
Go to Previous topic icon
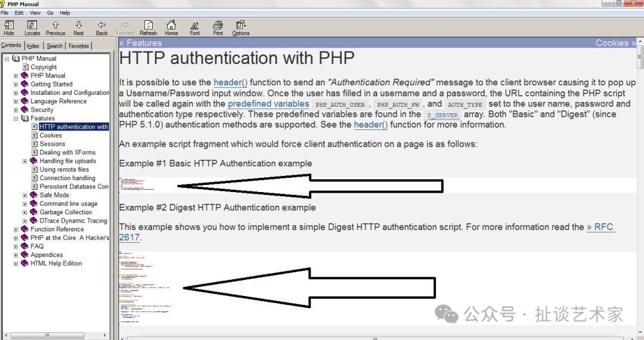click(x=55, y=25)
